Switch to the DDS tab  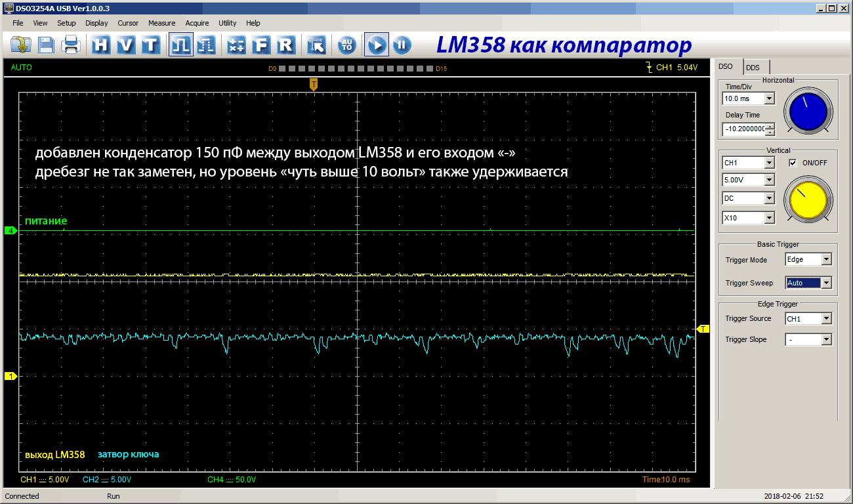[x=753, y=68]
